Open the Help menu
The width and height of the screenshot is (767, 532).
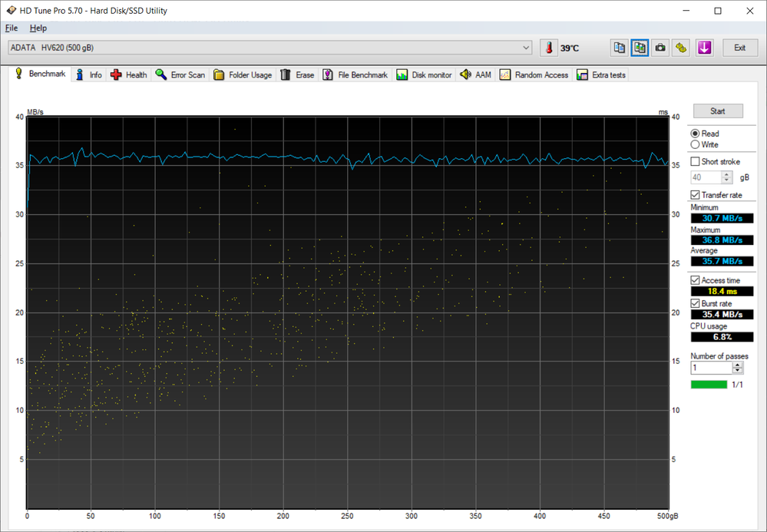click(x=38, y=28)
